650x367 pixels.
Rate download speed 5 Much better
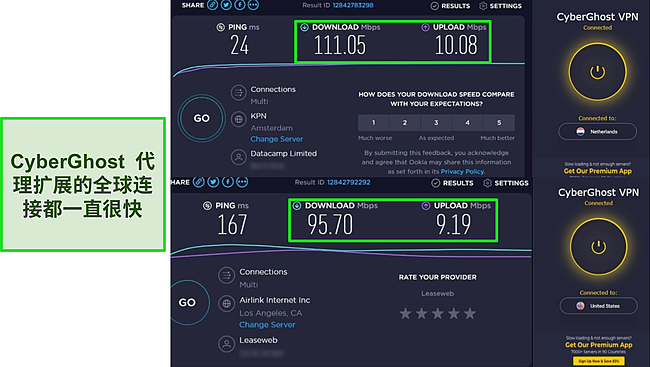499,123
